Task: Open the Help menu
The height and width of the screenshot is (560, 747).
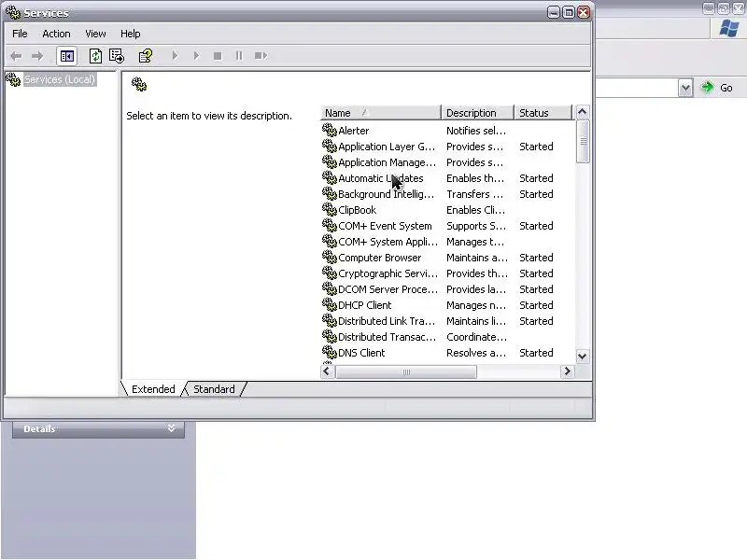Action: coord(130,34)
